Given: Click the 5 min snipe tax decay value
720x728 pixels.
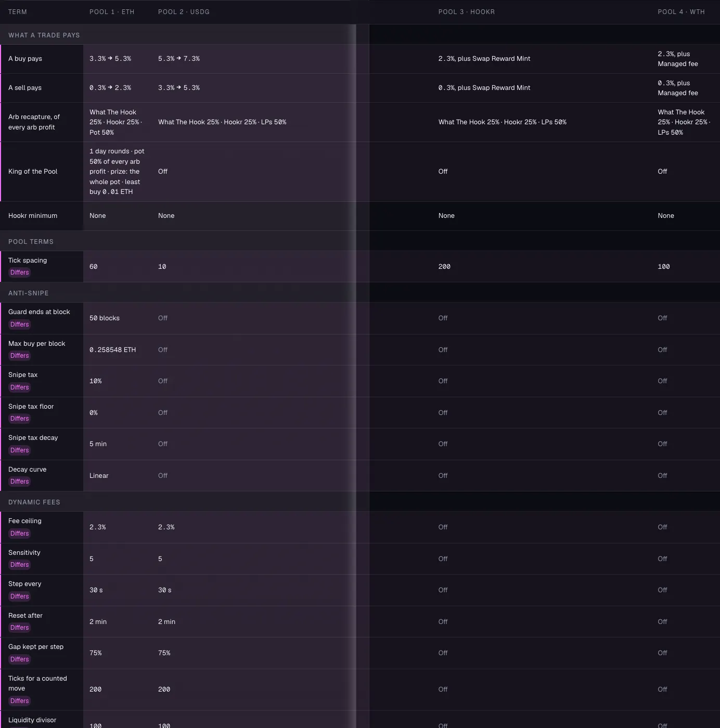Looking at the screenshot, I should [x=98, y=444].
